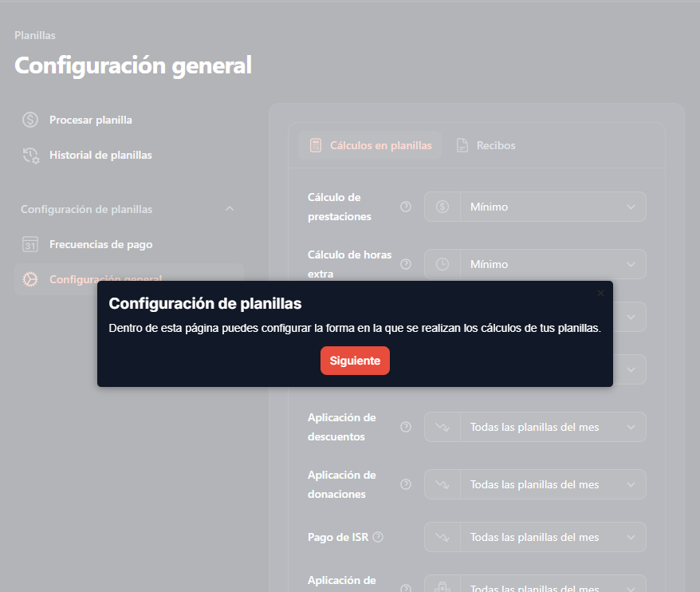
Task: Close the Configuración de planillas tour popup
Action: (x=601, y=293)
